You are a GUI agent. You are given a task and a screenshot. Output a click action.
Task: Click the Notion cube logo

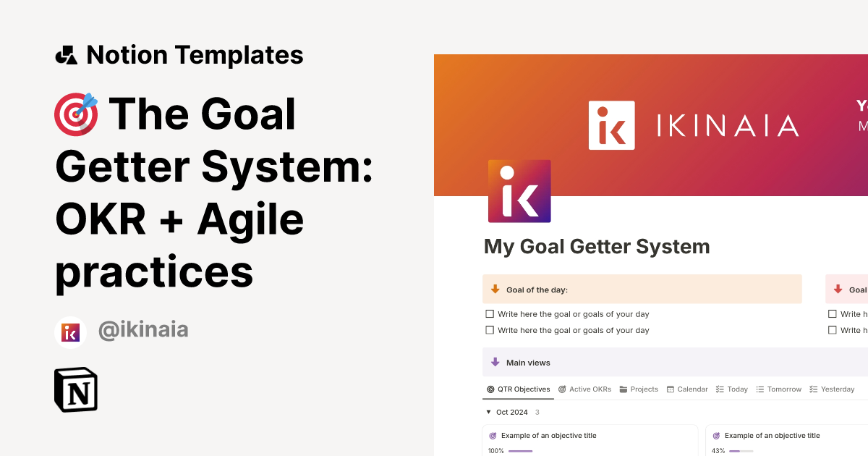click(x=76, y=389)
